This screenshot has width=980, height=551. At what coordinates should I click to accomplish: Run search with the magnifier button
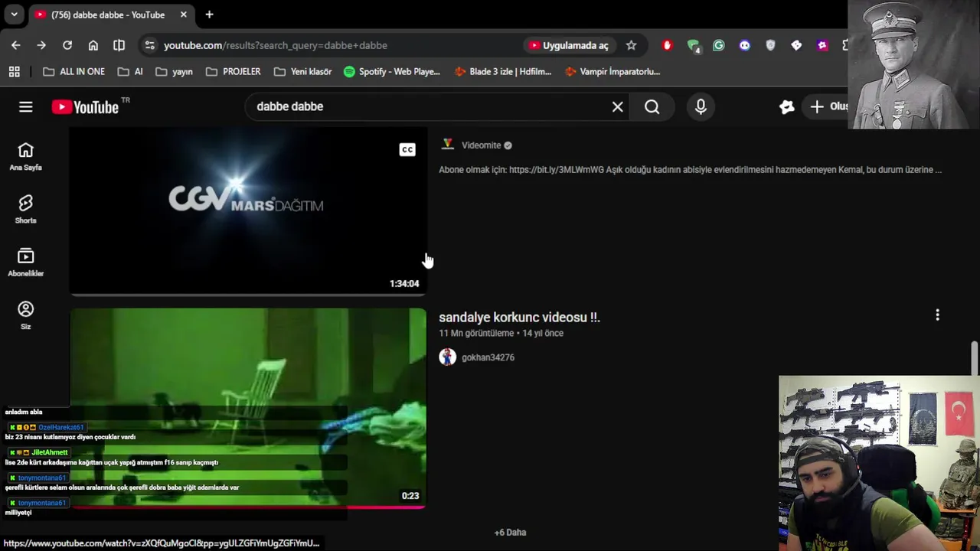click(x=652, y=107)
